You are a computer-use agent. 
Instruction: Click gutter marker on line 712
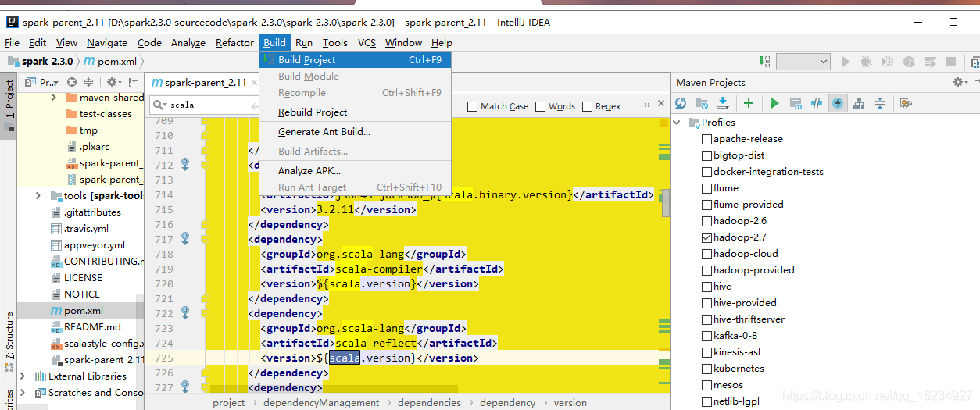[x=185, y=164]
